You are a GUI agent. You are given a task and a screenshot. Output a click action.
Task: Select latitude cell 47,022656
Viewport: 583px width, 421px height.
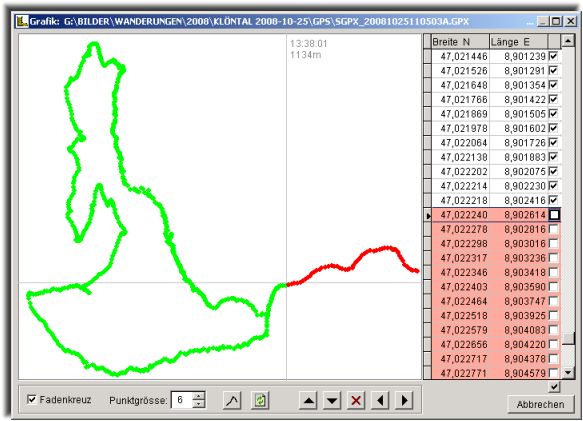pos(460,344)
